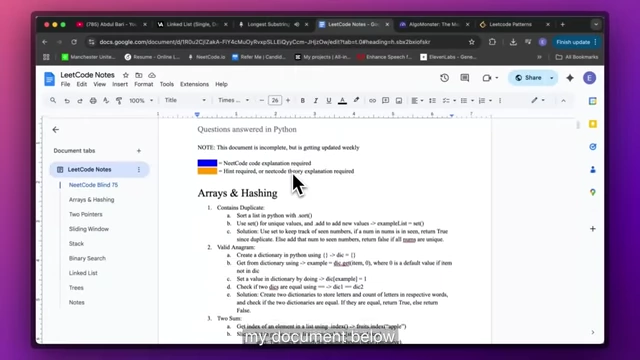
Task: Jump to Linked List outline item
Action: tap(83, 273)
